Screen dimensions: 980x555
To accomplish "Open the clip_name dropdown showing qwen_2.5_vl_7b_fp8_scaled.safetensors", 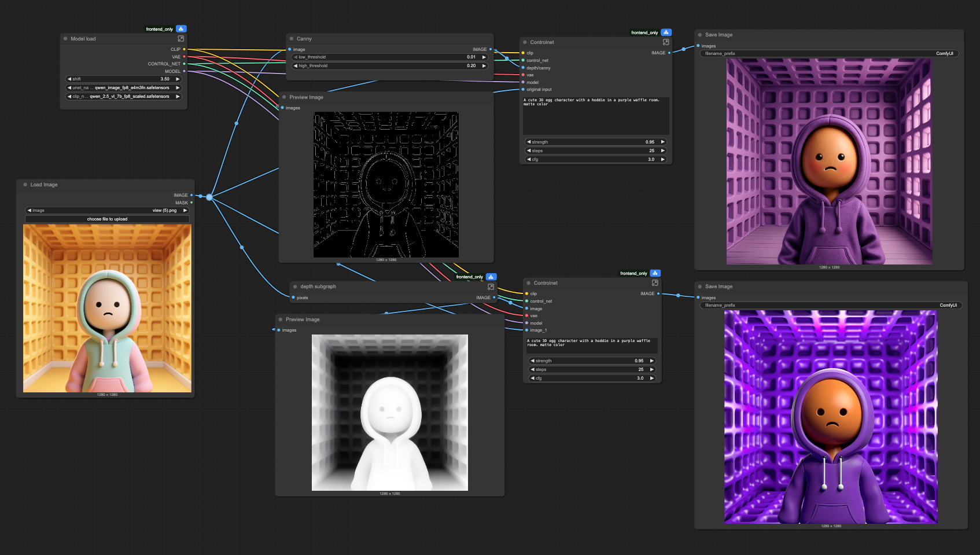I will (123, 96).
